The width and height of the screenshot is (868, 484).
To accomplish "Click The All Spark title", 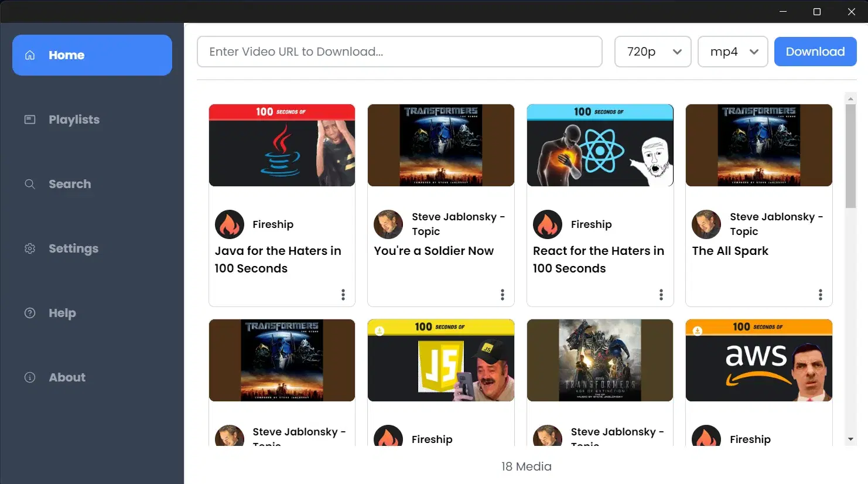I will [730, 251].
